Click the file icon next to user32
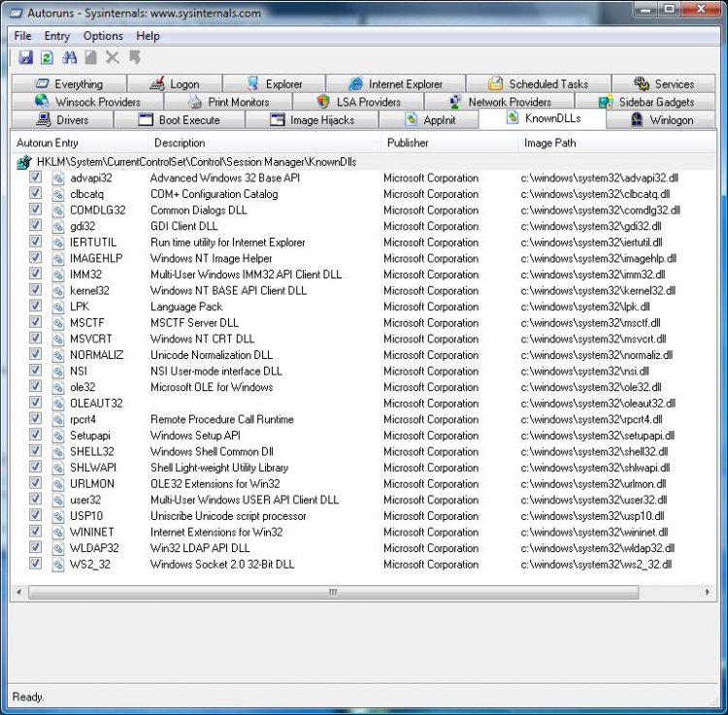 coord(58,501)
